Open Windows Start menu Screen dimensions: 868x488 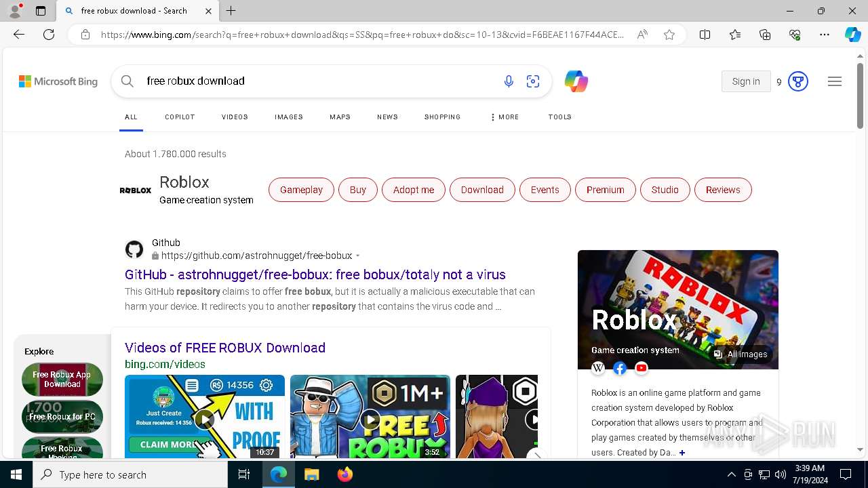(16, 474)
